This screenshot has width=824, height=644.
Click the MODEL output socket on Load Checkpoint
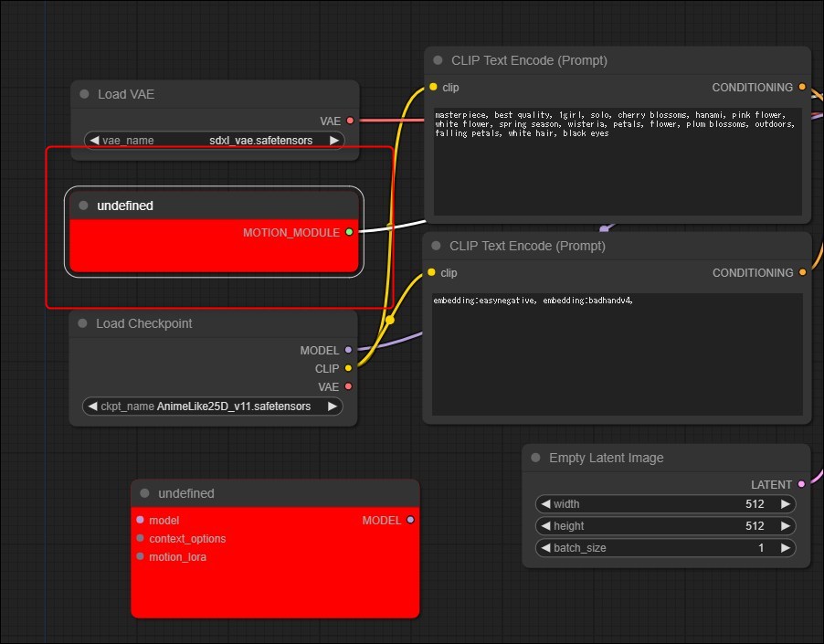pyautogui.click(x=348, y=350)
